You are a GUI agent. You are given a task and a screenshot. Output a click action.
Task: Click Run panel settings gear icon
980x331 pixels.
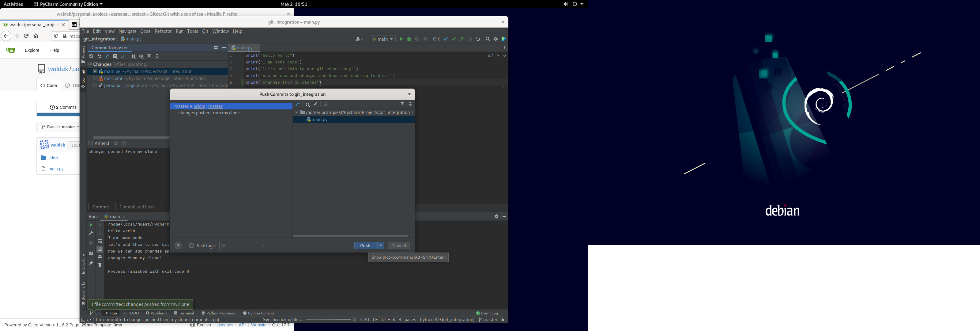point(496,216)
